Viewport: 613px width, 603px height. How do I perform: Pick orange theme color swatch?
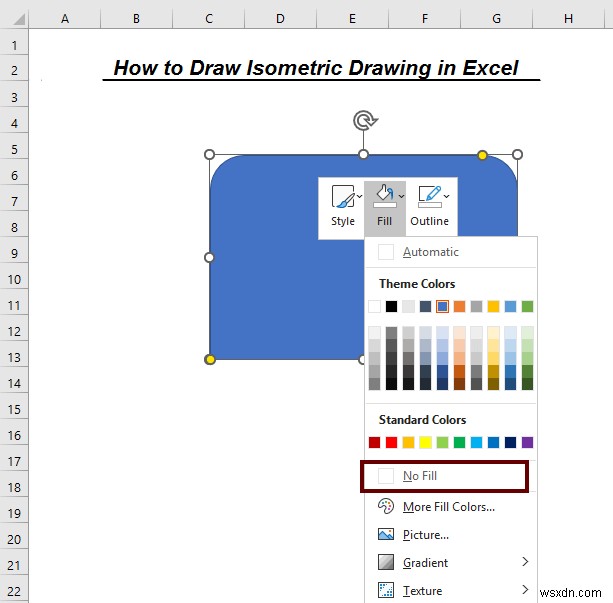(x=459, y=307)
